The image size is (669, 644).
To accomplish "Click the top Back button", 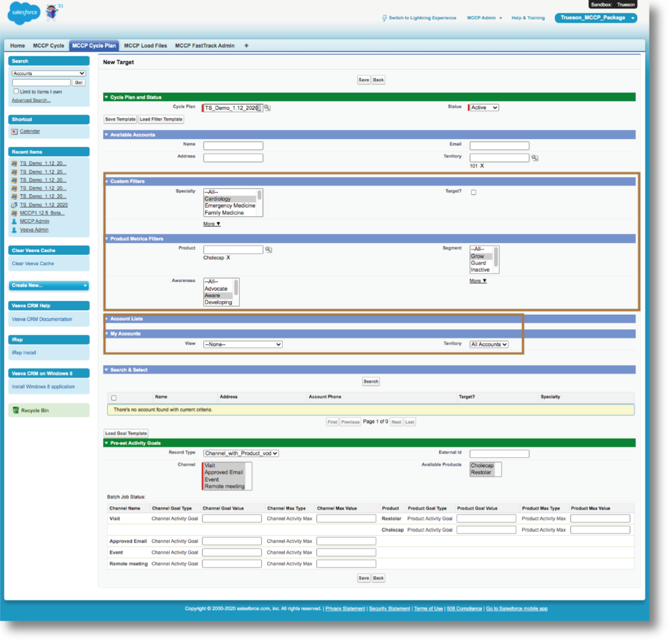I will [378, 80].
